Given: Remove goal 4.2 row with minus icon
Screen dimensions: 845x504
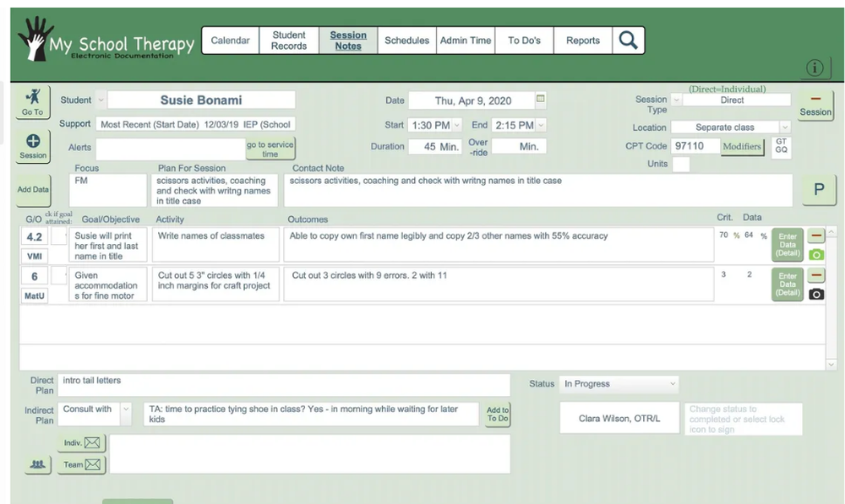Looking at the screenshot, I should point(816,236).
